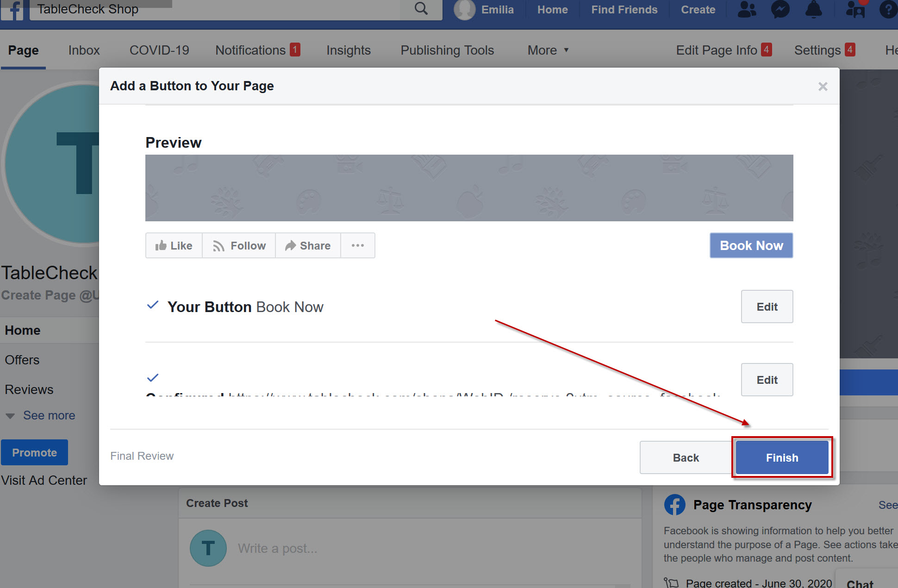The image size is (898, 588).
Task: Click the Follow button in preview
Action: click(239, 245)
